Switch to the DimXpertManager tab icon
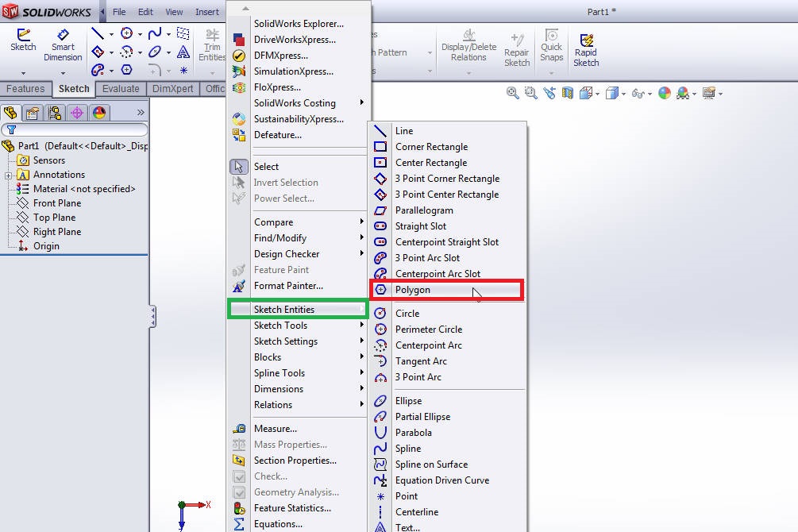The height and width of the screenshot is (532, 798). click(x=77, y=113)
